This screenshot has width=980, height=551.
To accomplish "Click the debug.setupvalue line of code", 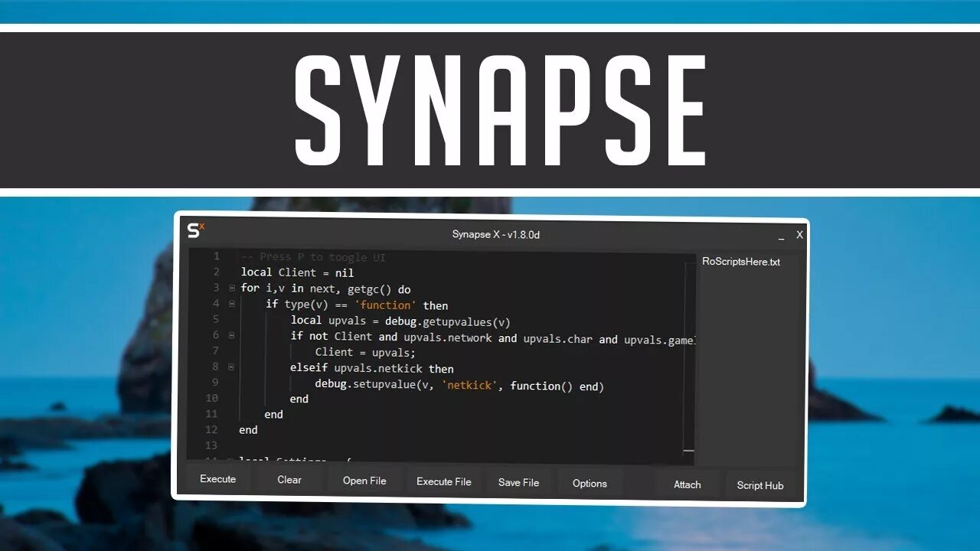I will click(459, 386).
